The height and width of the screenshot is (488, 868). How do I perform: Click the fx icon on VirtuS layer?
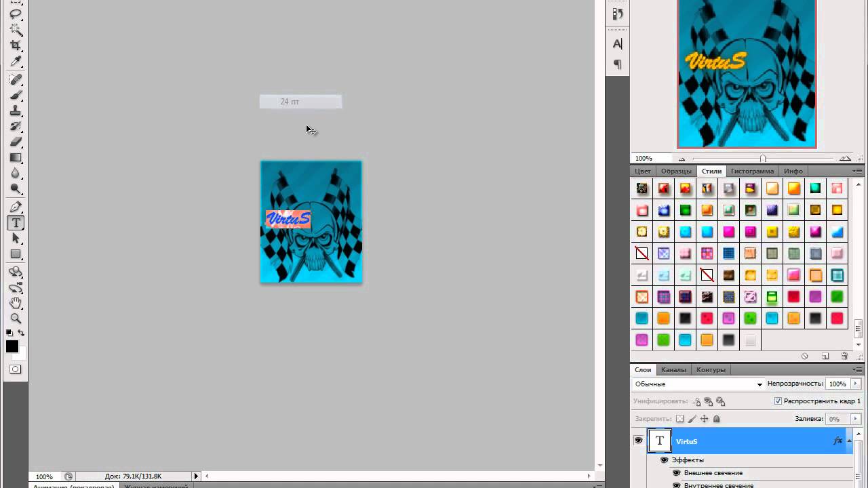click(837, 441)
